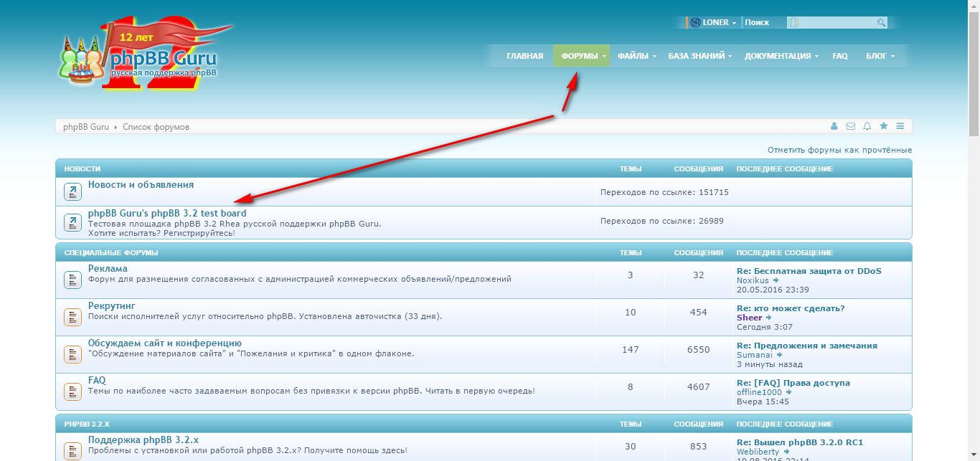The image size is (980, 461).
Task: Open the Рекрутинг forum
Action: 111,305
